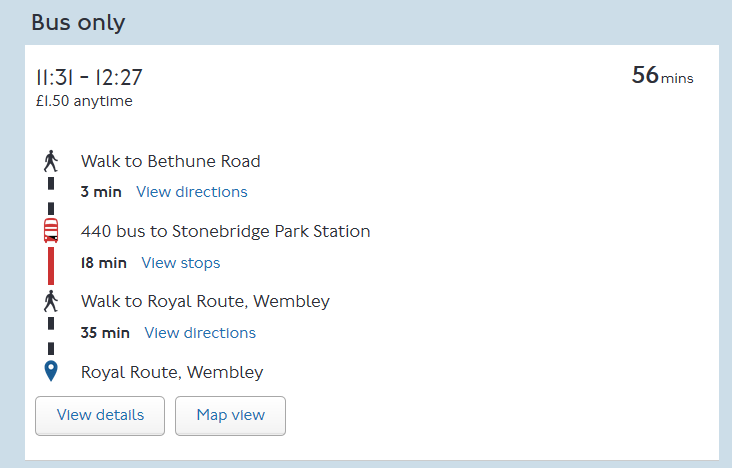Viewport: 732px width, 468px height.
Task: Open View directions for Bethune Road walk
Action: tap(192, 192)
